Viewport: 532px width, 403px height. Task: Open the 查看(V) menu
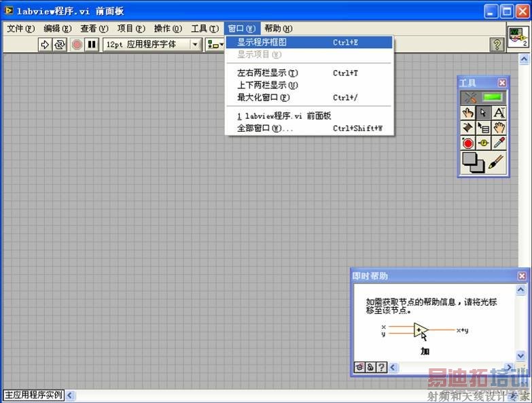pyautogui.click(x=94, y=29)
